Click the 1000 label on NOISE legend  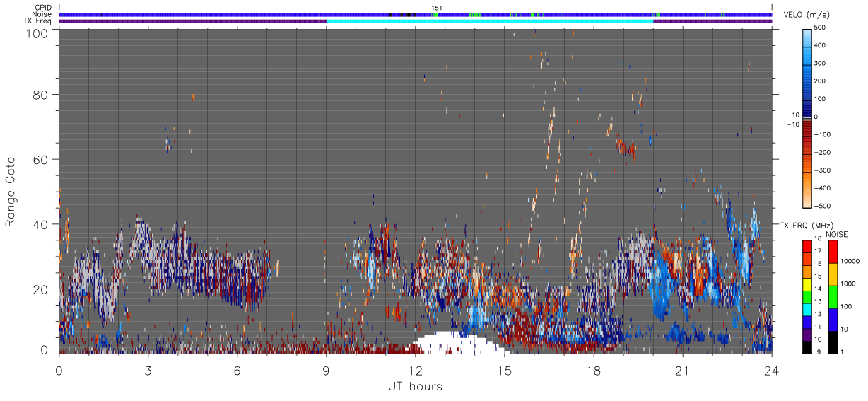click(x=848, y=284)
